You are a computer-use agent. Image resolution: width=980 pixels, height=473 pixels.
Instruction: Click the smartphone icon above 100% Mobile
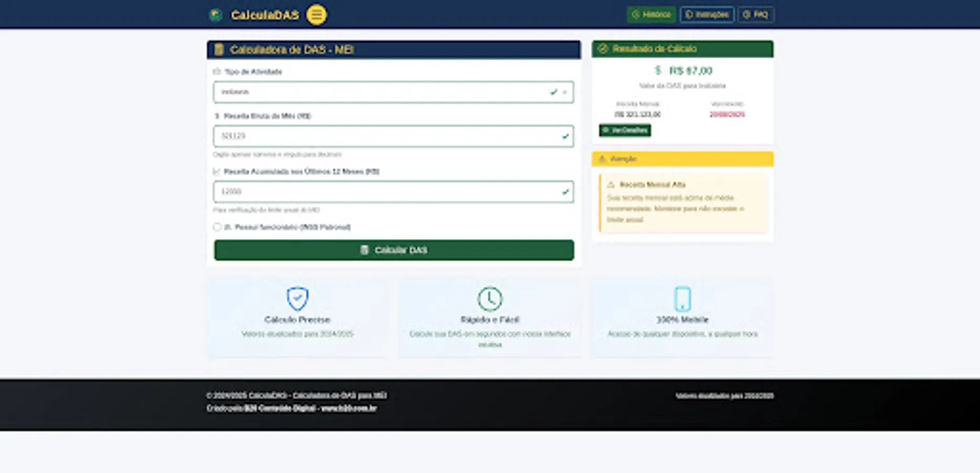coord(682,299)
